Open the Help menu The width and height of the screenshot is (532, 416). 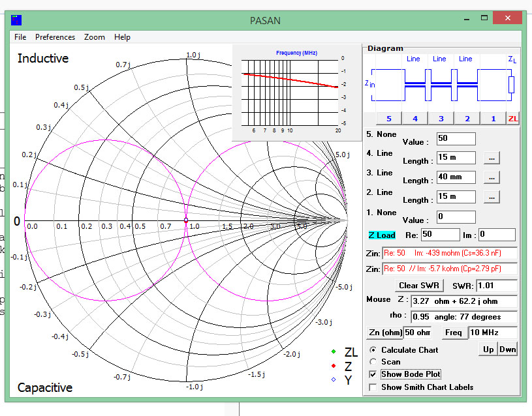point(122,37)
